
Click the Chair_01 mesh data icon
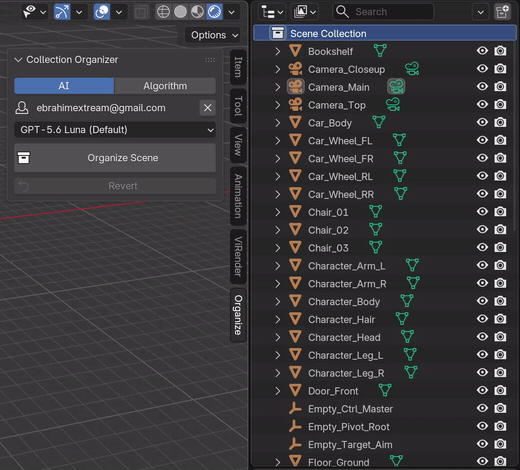click(376, 212)
